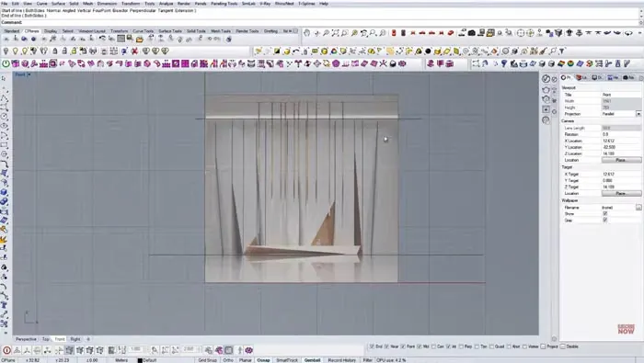Click the funnel filter icon

[562, 51]
